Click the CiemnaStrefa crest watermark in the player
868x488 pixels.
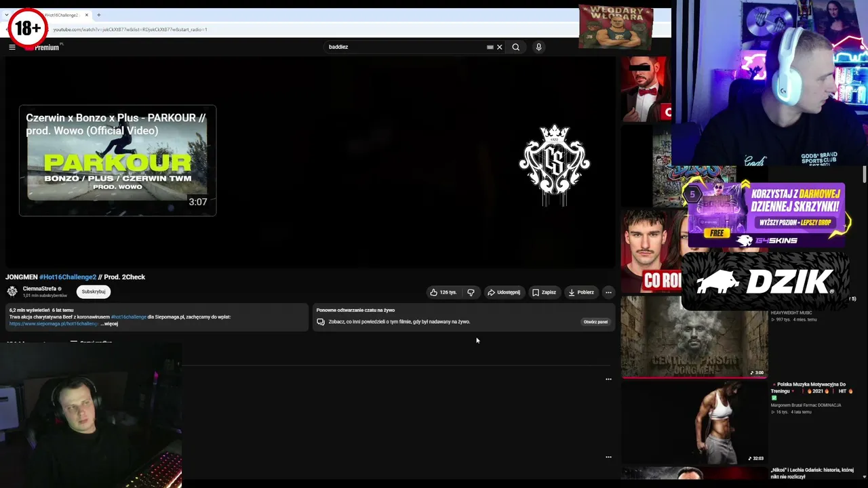[555, 164]
